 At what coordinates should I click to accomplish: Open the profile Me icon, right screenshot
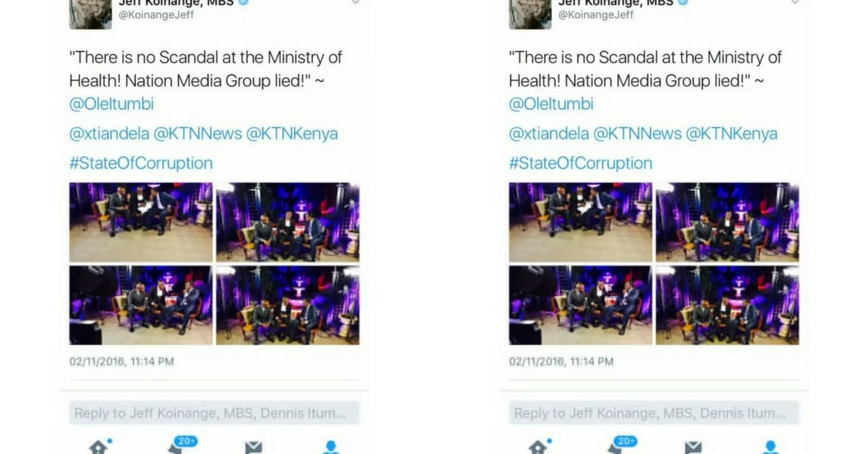click(771, 447)
